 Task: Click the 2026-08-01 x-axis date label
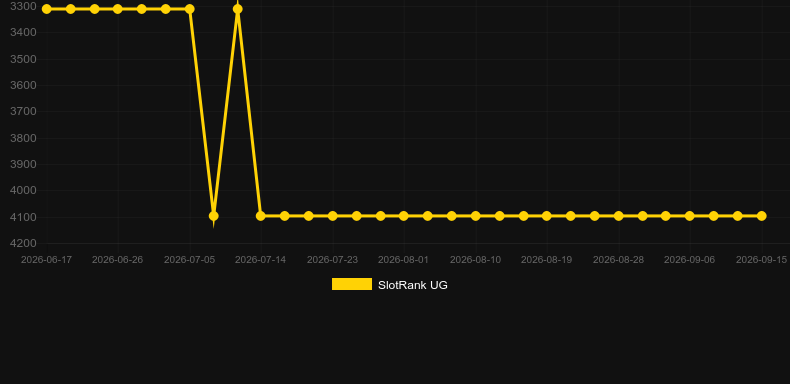(404, 260)
